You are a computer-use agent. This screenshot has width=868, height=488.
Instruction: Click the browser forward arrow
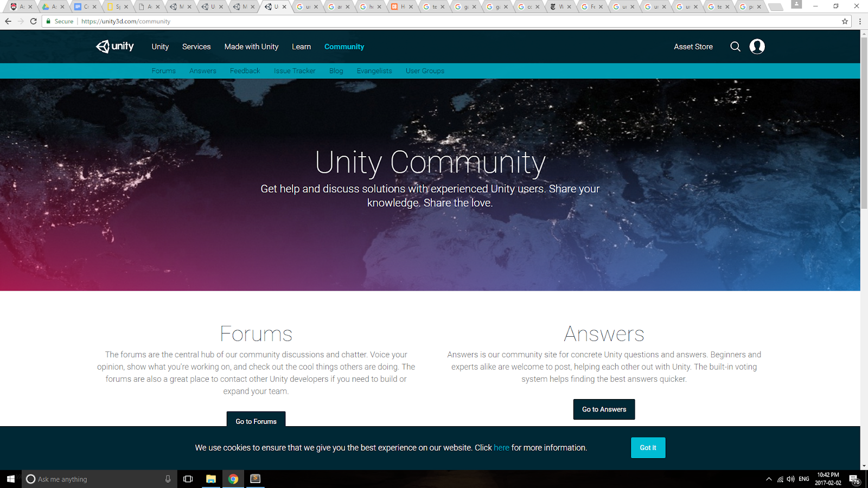[21, 21]
